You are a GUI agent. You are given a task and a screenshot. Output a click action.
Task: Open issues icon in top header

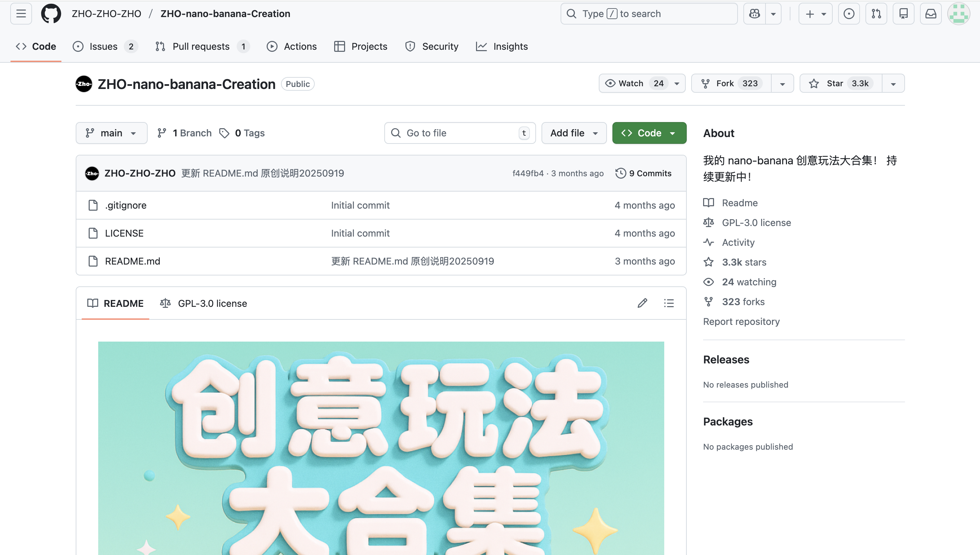pyautogui.click(x=848, y=14)
